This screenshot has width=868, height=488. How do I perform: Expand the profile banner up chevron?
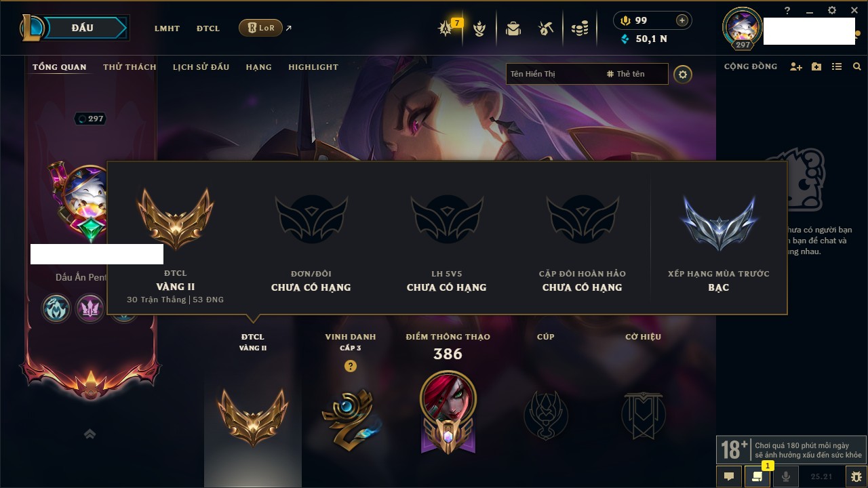point(90,434)
